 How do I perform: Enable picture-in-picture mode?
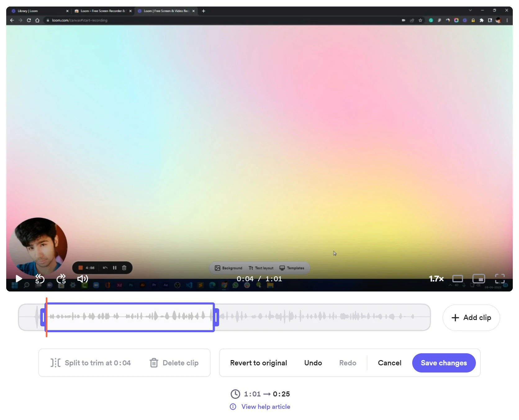(x=479, y=279)
